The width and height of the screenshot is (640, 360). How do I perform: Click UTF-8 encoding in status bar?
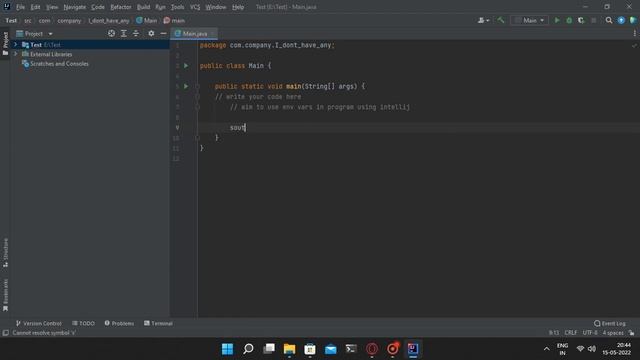coord(590,333)
